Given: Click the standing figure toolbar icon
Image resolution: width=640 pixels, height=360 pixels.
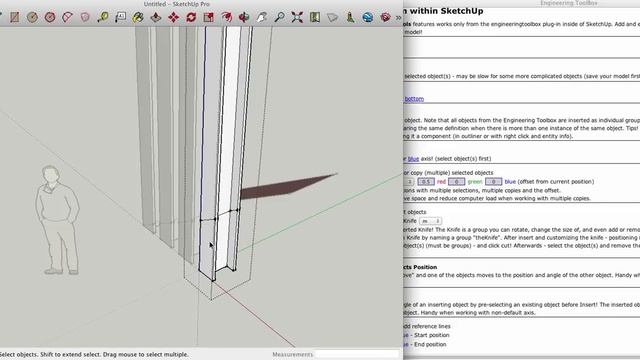Looking at the screenshot, I should click(350, 17).
